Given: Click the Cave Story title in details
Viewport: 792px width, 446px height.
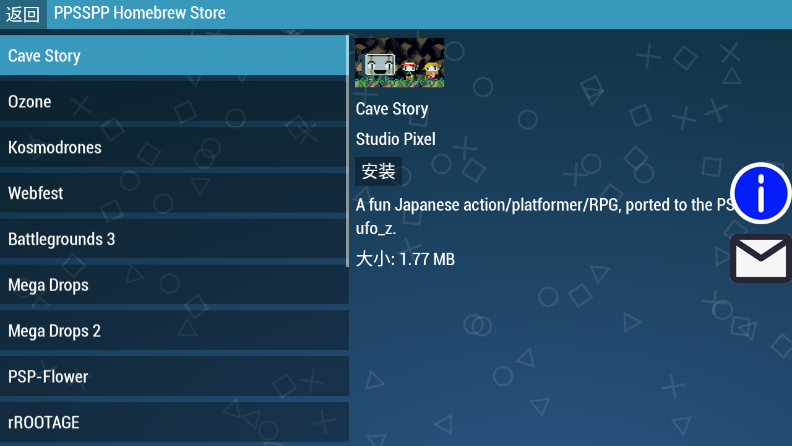Looking at the screenshot, I should click(x=392, y=109).
